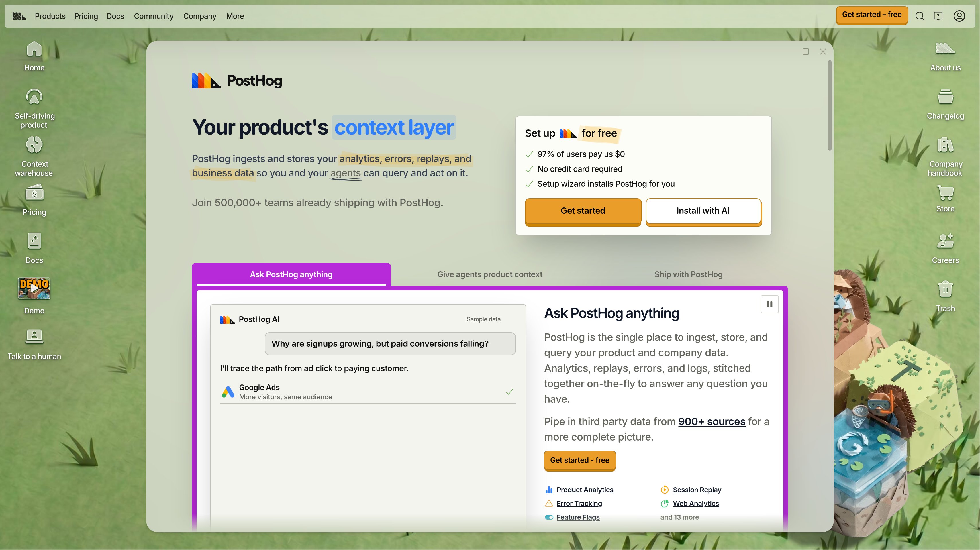Select the Ask PostHog anything tab
Viewport: 980px width, 550px height.
(291, 274)
